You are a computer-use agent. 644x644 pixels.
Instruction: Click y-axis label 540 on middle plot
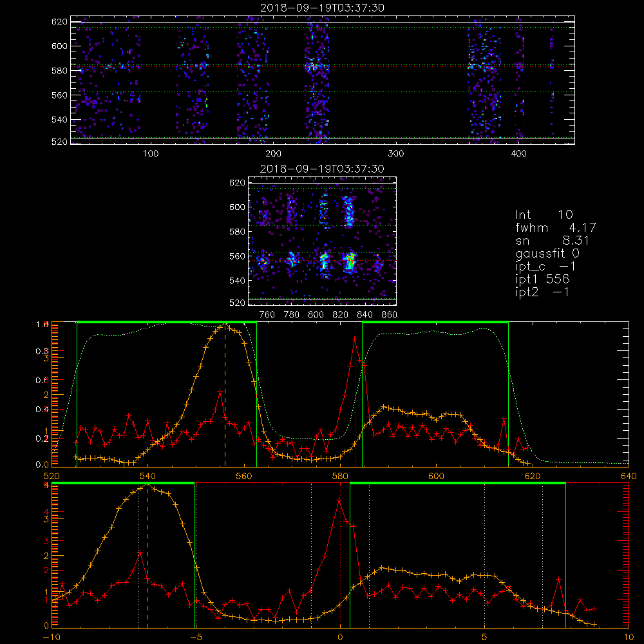point(238,281)
